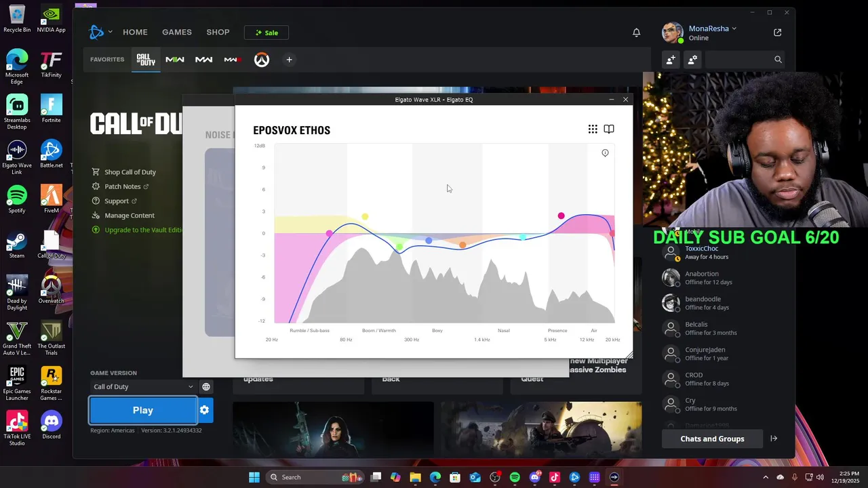This screenshot has height=488, width=868.
Task: Click the taskbar Search box
Action: [x=314, y=477]
